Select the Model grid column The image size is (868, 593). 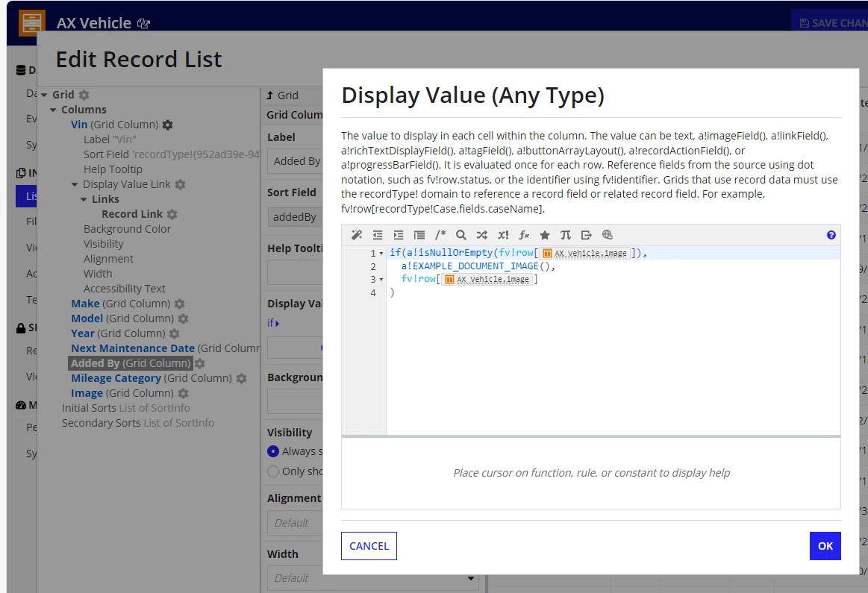(x=122, y=319)
